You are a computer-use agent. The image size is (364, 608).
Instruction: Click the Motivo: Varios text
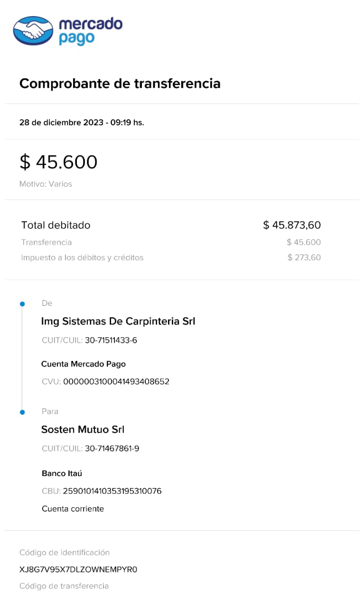46,184
